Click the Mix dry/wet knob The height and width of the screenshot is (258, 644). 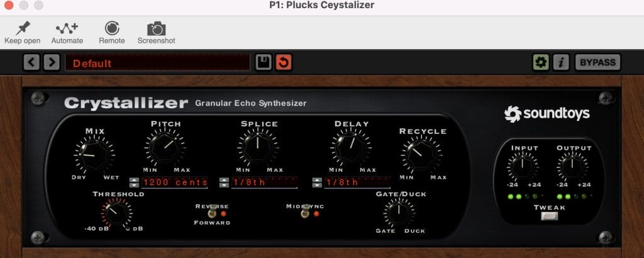click(x=94, y=154)
